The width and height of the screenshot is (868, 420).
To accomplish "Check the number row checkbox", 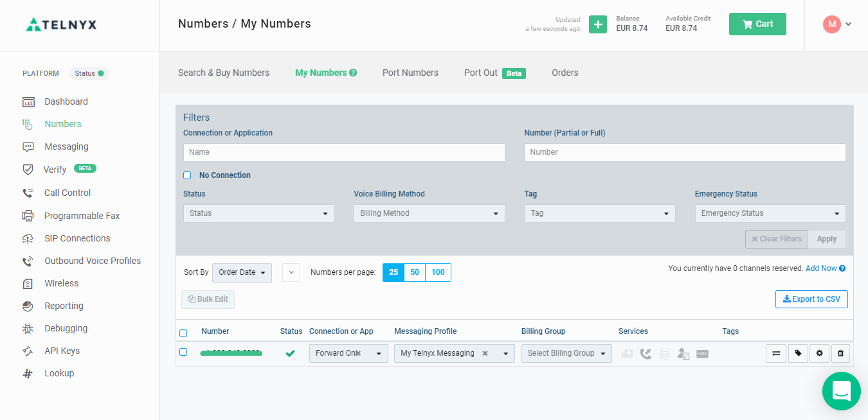I will pyautogui.click(x=183, y=352).
